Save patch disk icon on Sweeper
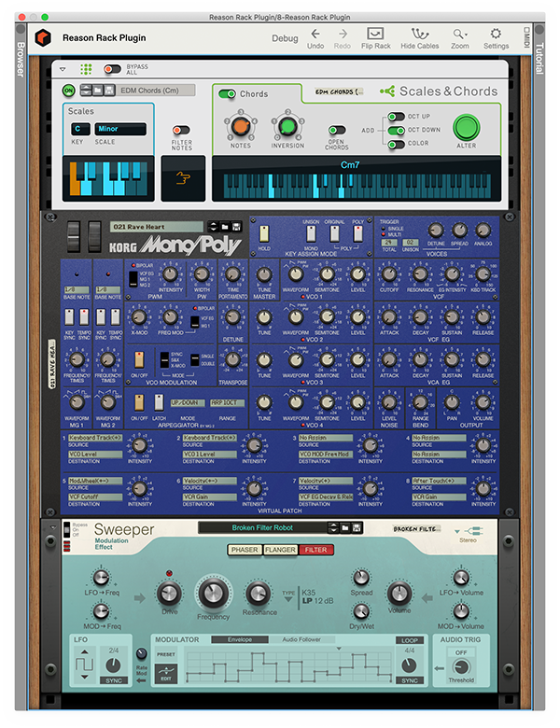This screenshot has height=728, width=560. [357, 527]
